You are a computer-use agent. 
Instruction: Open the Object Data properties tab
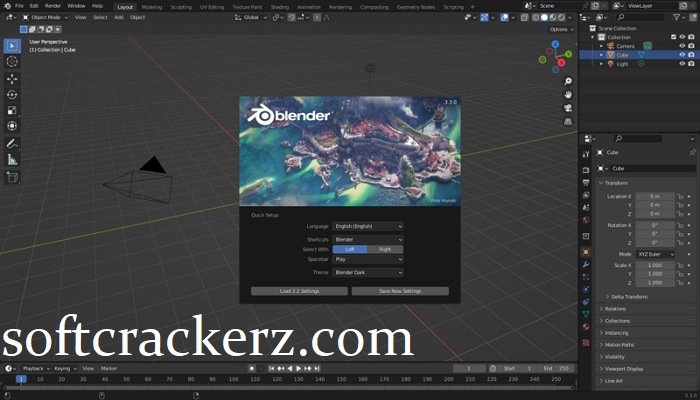[x=586, y=314]
